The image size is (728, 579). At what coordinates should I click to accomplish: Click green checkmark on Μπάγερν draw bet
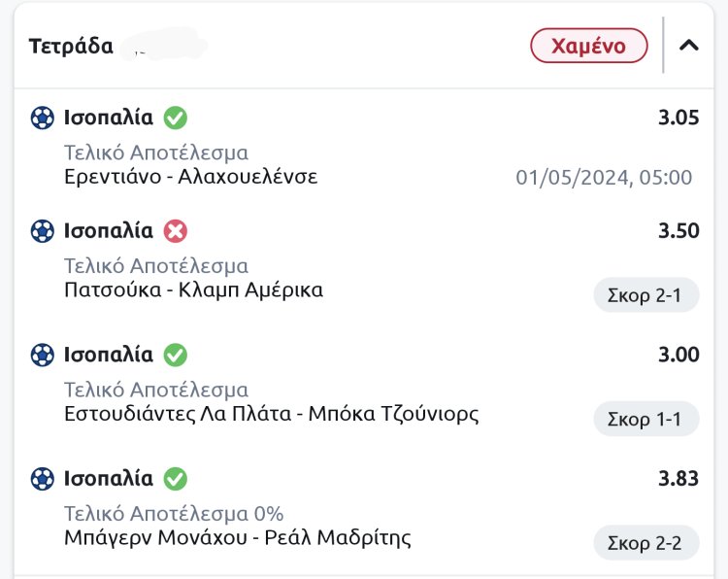(x=176, y=479)
